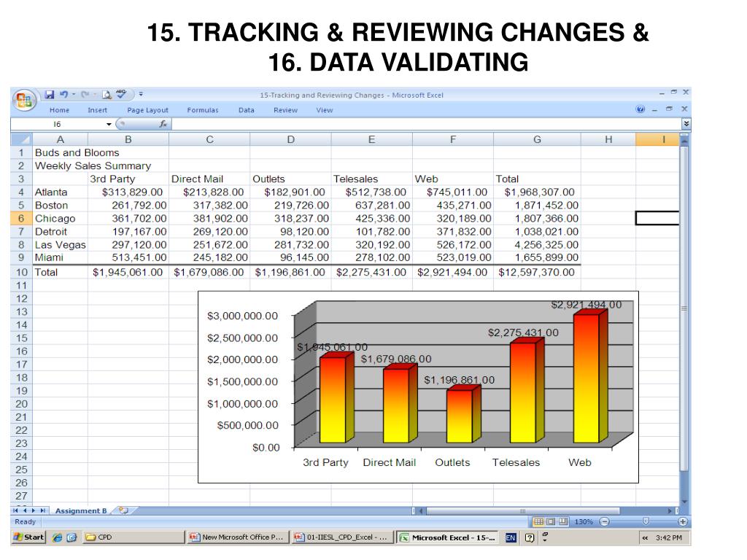This screenshot has width=747, height=560.
Task: Go to last sheet navigation arrow
Action: (43, 510)
